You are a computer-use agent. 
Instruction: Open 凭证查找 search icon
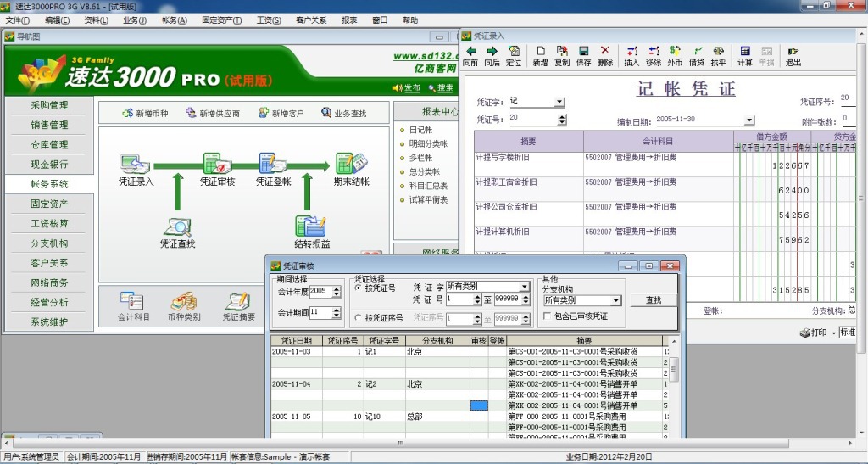click(178, 232)
